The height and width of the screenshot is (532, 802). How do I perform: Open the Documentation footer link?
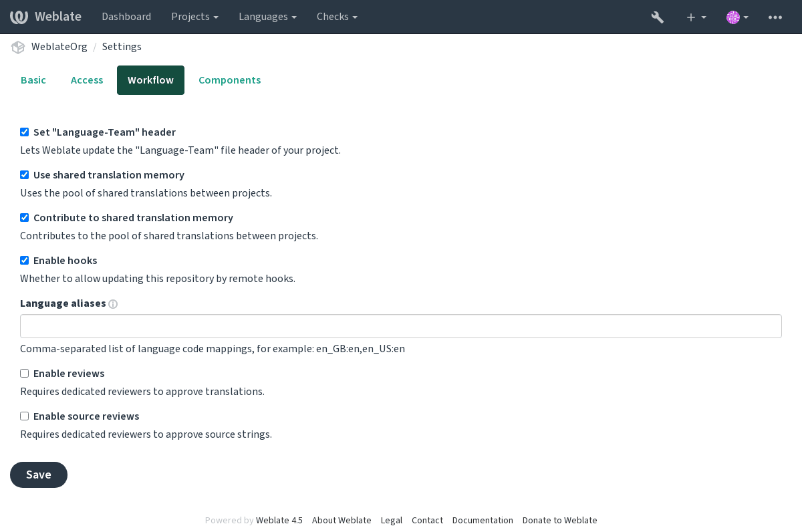(483, 520)
